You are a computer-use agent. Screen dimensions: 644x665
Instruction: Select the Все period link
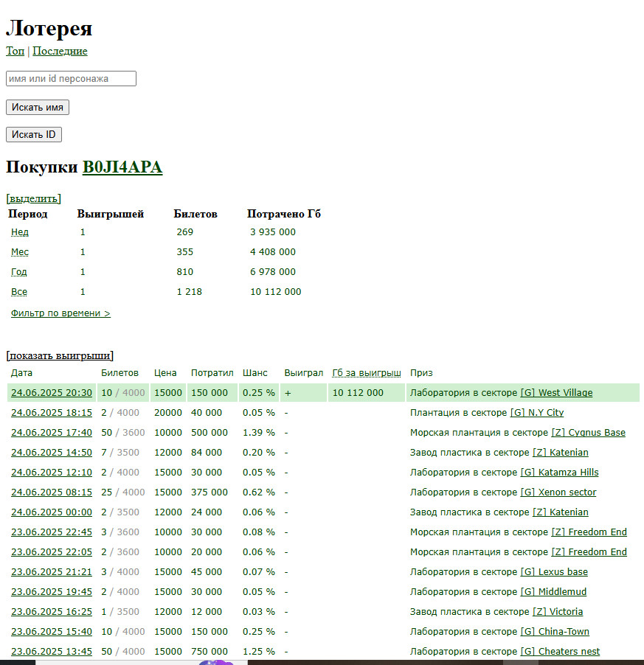click(x=19, y=292)
